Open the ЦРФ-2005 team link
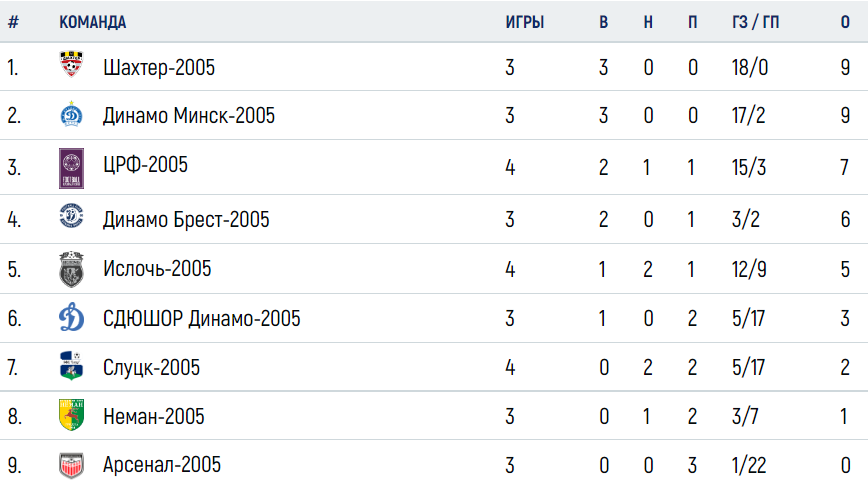The height and width of the screenshot is (487, 868). click(145, 165)
